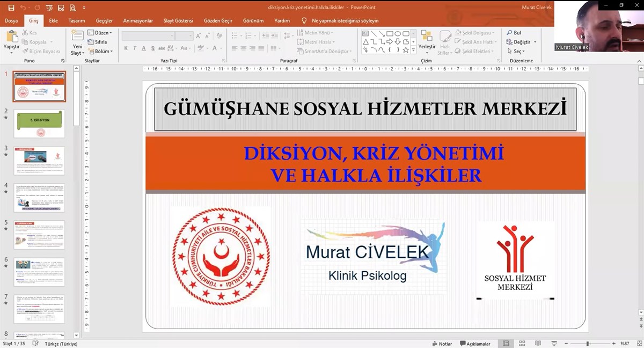
Task: Open the font size combo box
Action: pos(184,36)
